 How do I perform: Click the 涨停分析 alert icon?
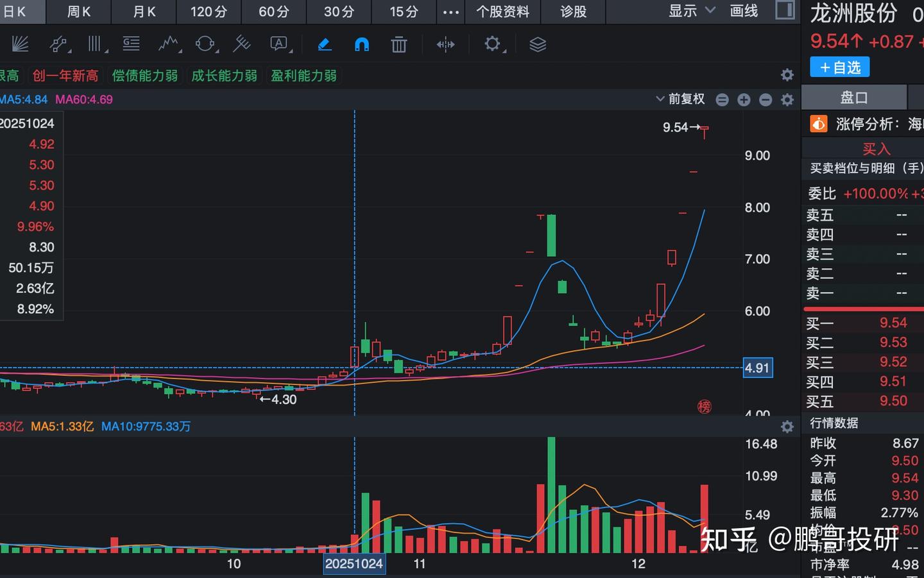(x=818, y=123)
